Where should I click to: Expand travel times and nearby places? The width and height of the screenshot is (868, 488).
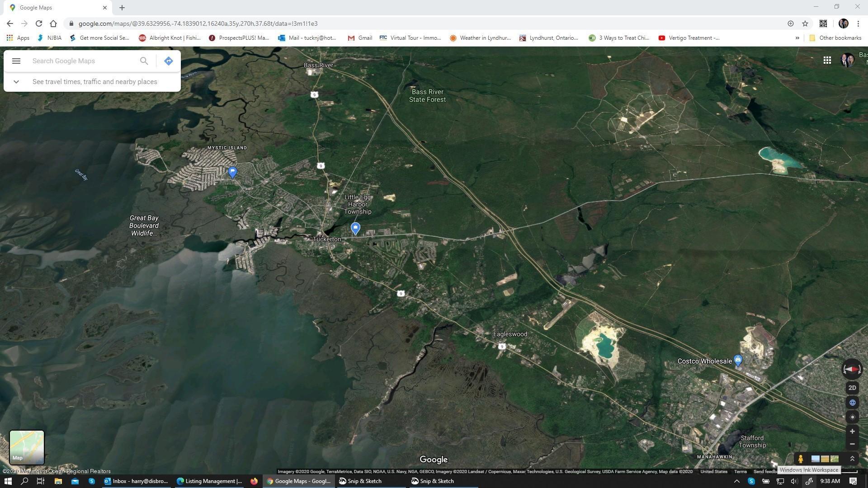[16, 82]
